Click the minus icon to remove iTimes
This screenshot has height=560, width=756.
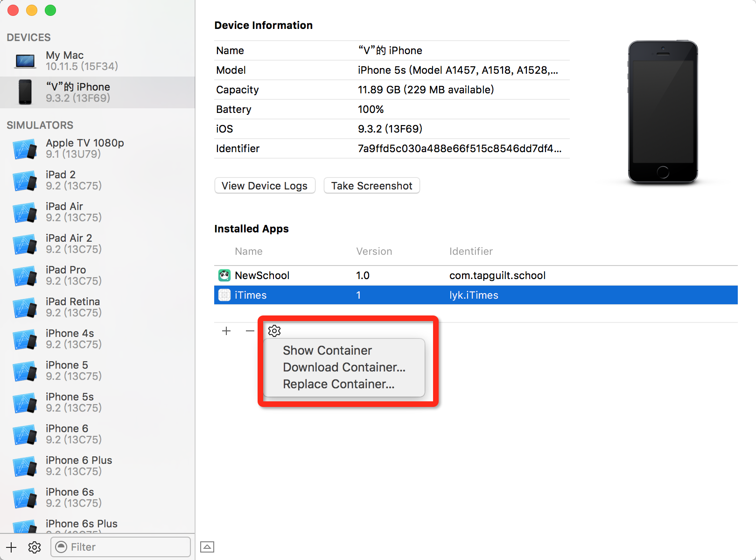point(250,331)
